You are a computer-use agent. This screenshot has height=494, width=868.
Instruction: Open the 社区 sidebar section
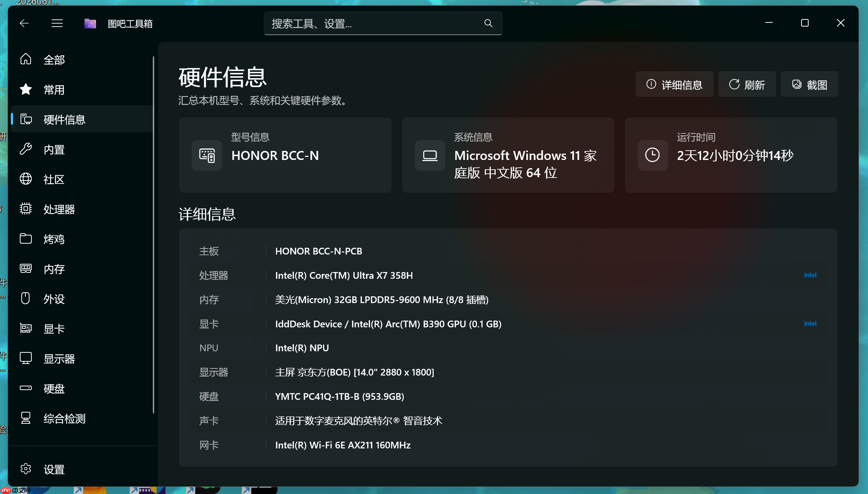pos(82,179)
